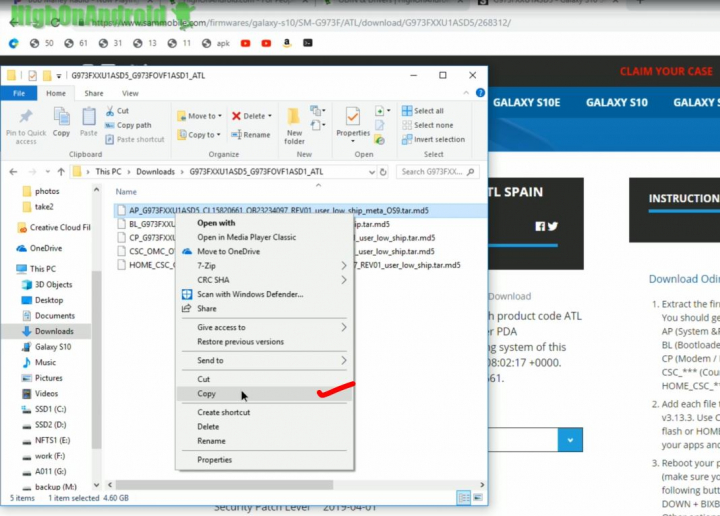This screenshot has width=720, height=516.
Task: Open the File ribbon tab
Action: [x=19, y=93]
